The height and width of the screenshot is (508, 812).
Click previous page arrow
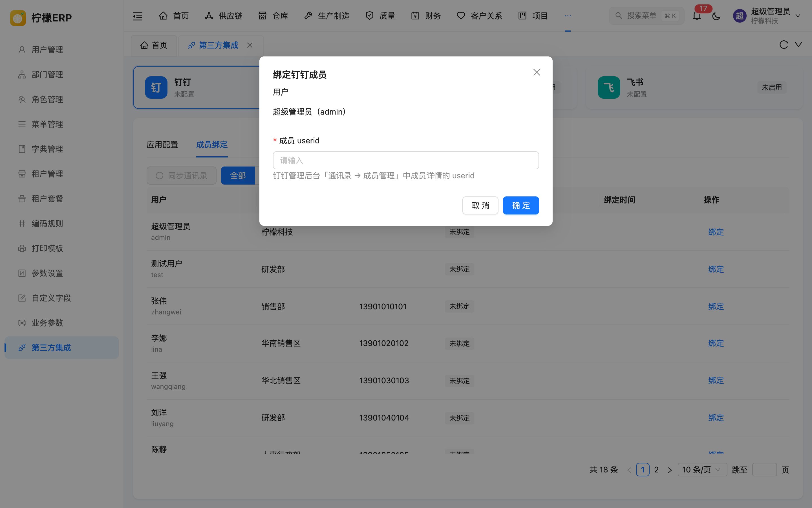pos(629,470)
